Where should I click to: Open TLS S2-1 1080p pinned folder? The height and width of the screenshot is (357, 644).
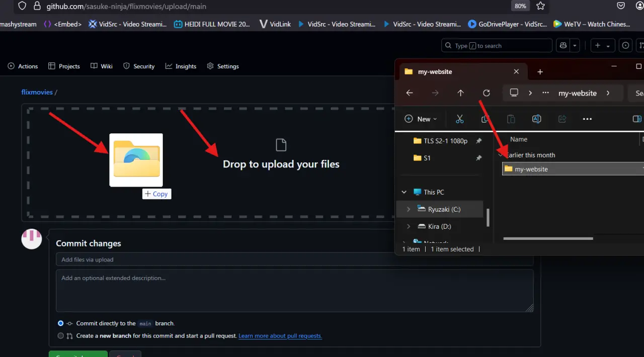click(440, 141)
